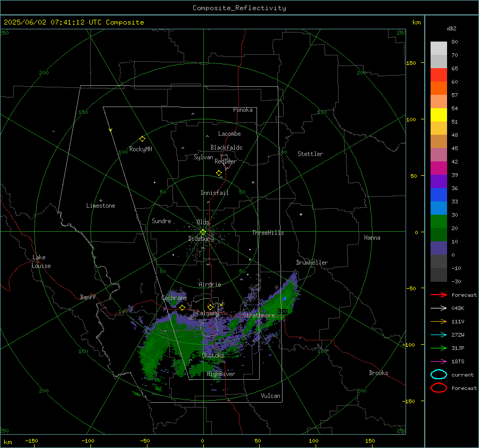Select the Brooks city label
The height and width of the screenshot is (448, 479).
(x=378, y=373)
